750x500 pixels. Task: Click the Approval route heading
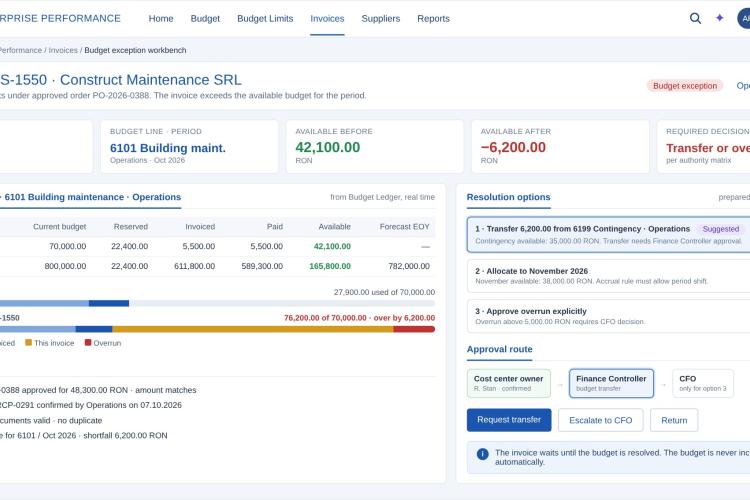click(x=499, y=349)
